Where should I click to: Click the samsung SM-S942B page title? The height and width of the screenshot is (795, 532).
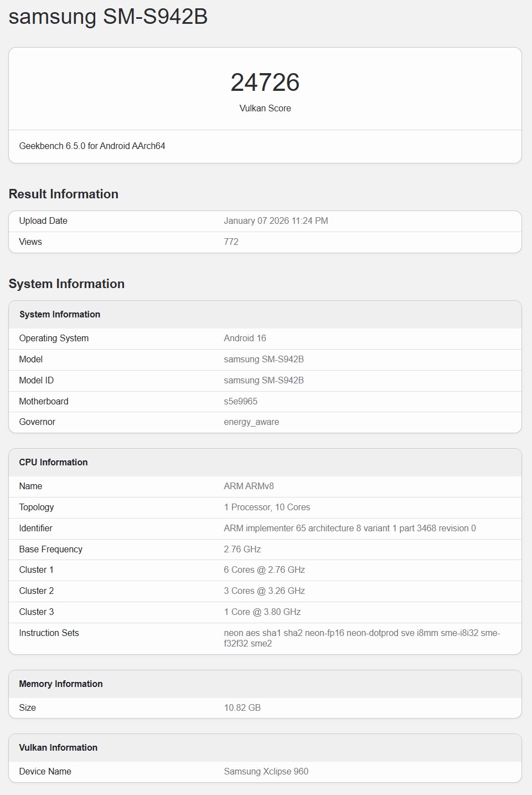pyautogui.click(x=108, y=17)
